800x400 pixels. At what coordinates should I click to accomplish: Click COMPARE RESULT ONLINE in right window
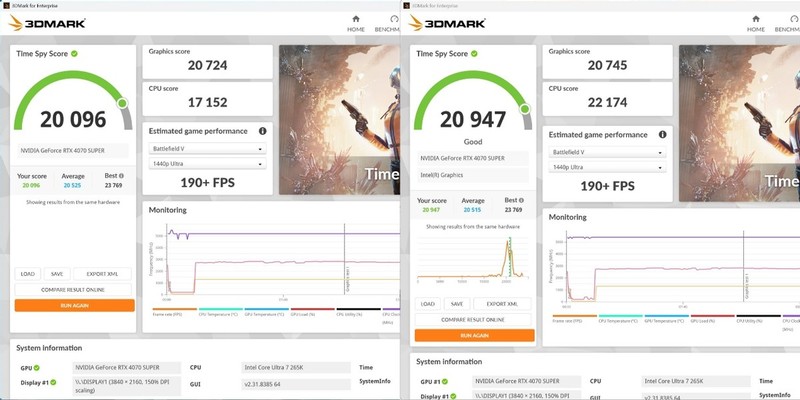(473, 320)
